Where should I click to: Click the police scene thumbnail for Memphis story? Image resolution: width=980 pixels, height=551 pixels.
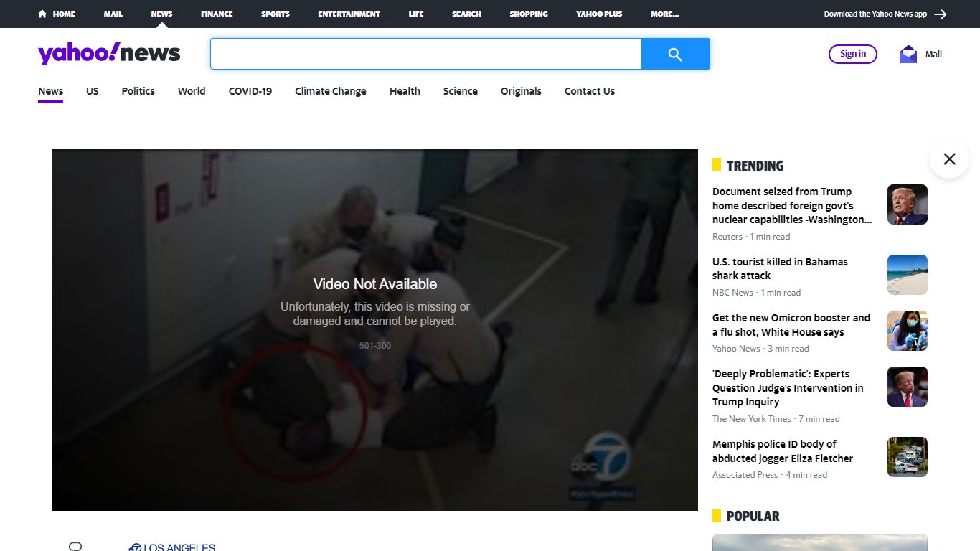tap(908, 457)
